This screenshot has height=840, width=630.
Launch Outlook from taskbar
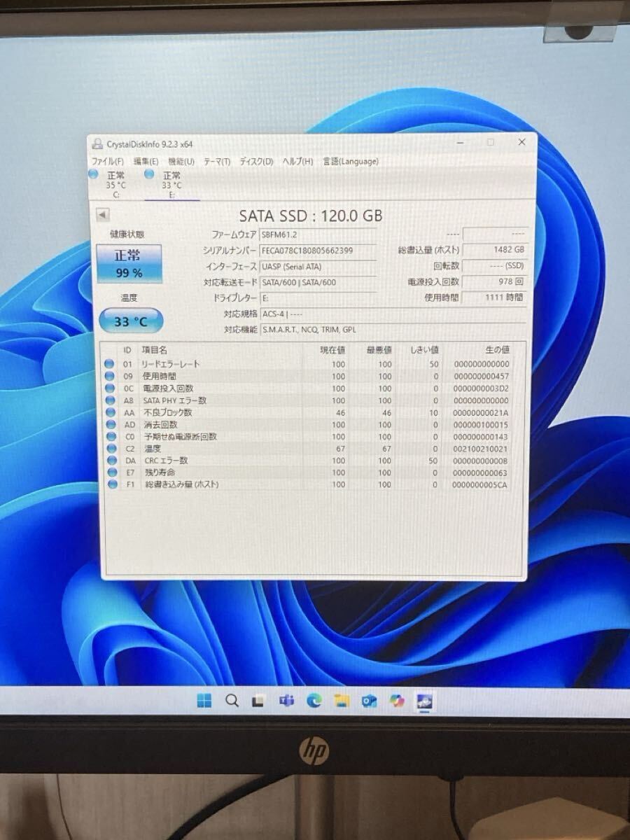[370, 701]
